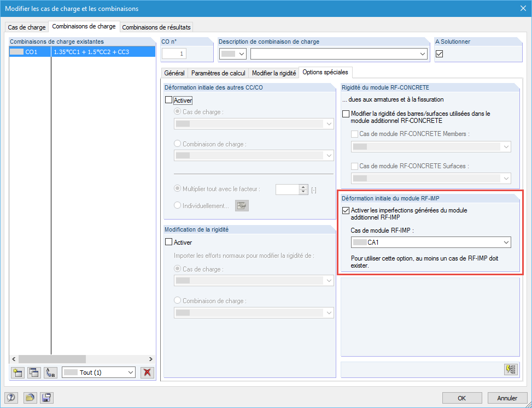Viewport: 532px width, 408px height.
Task: Open the Modifier la rigidité tab
Action: 274,73
